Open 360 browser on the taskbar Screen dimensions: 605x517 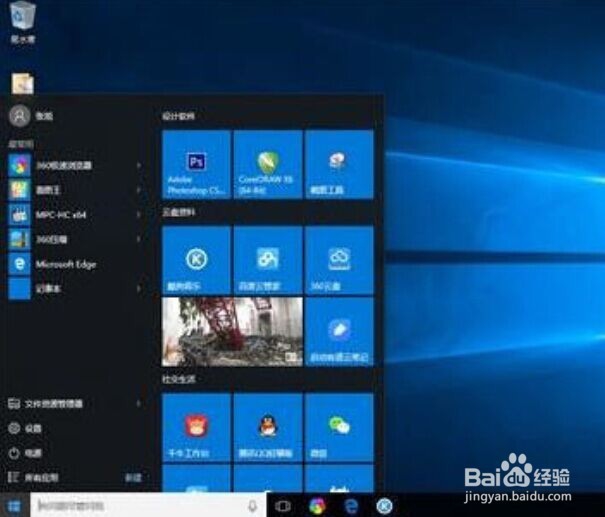coord(317,505)
